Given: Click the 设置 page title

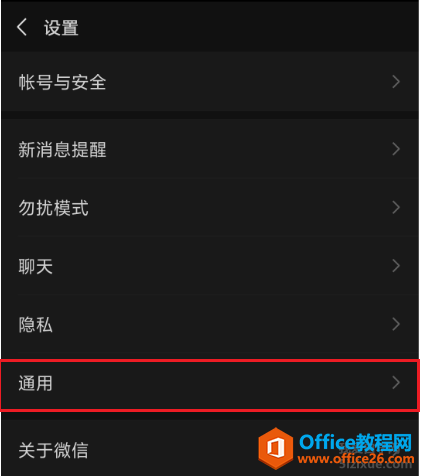Looking at the screenshot, I should click(61, 27).
